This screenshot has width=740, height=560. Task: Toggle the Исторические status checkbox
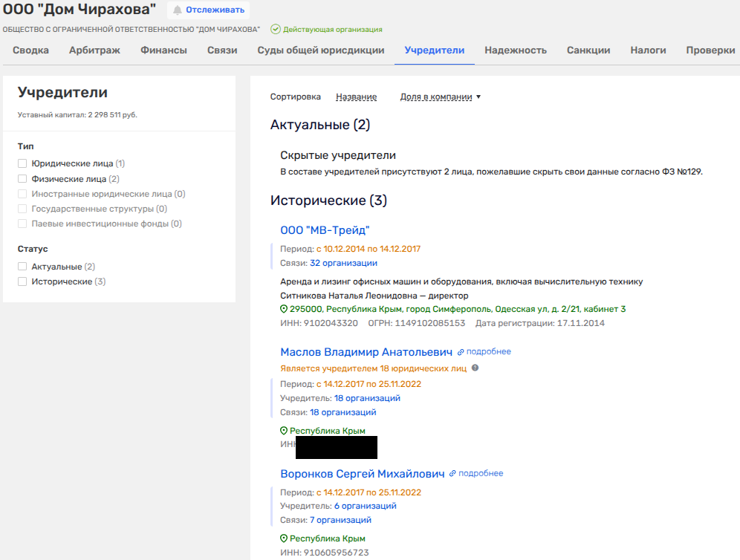point(22,281)
